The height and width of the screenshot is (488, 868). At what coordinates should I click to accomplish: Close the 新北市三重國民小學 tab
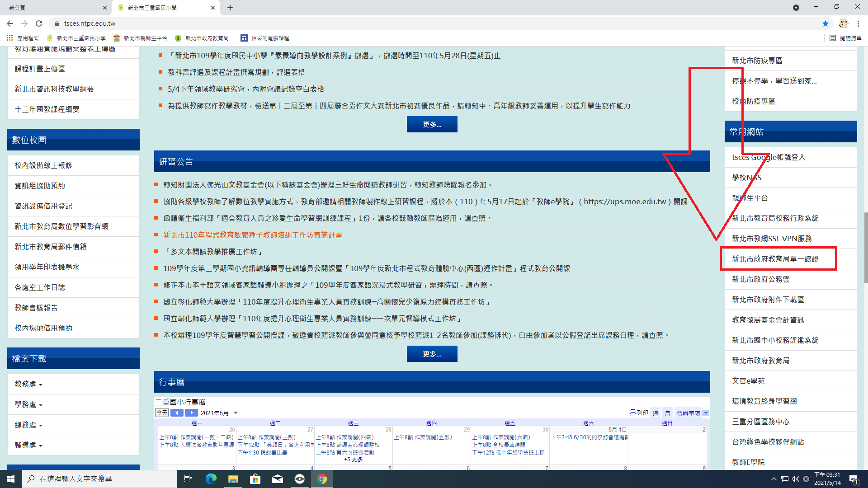tap(213, 8)
